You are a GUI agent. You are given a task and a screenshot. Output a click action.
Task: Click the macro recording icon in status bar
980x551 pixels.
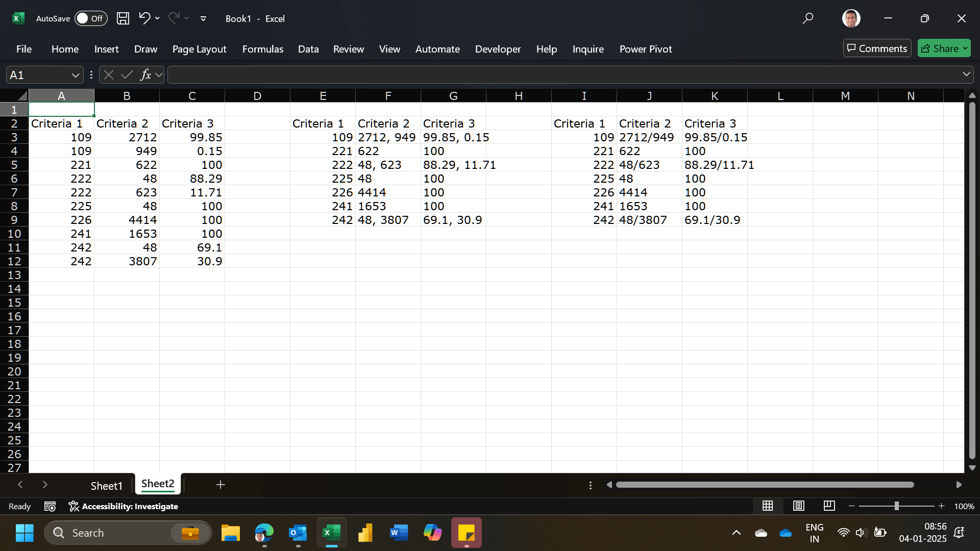pyautogui.click(x=50, y=507)
